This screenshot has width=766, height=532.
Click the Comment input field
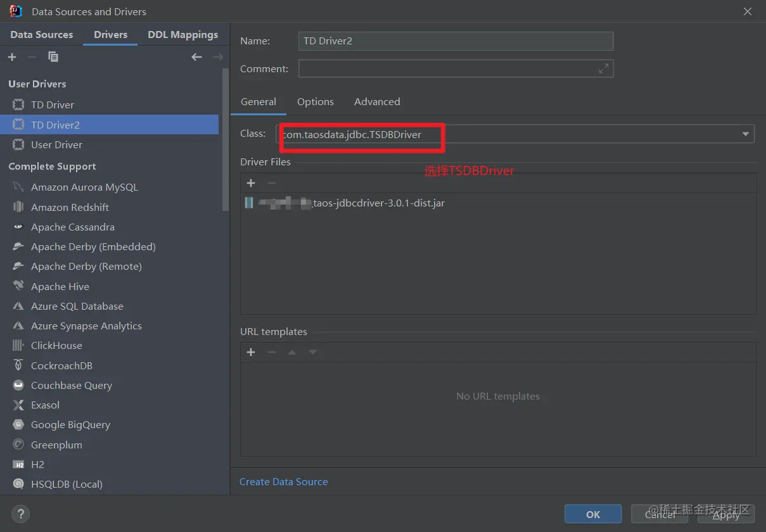(456, 68)
